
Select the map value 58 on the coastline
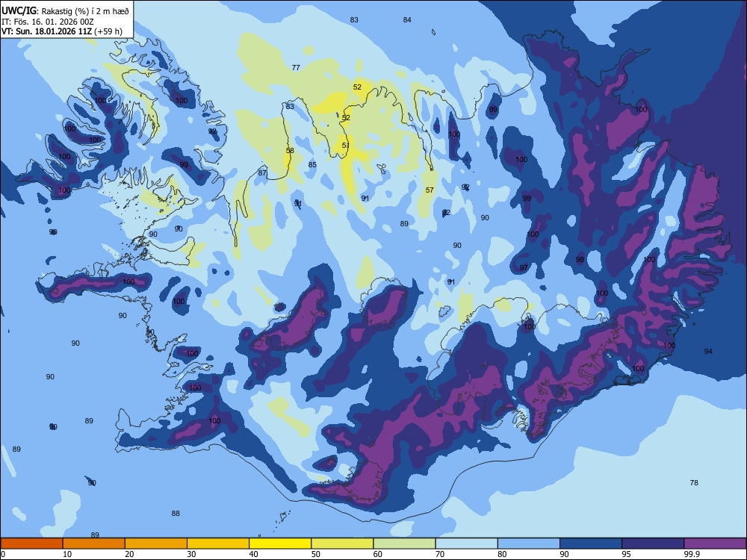(290, 151)
